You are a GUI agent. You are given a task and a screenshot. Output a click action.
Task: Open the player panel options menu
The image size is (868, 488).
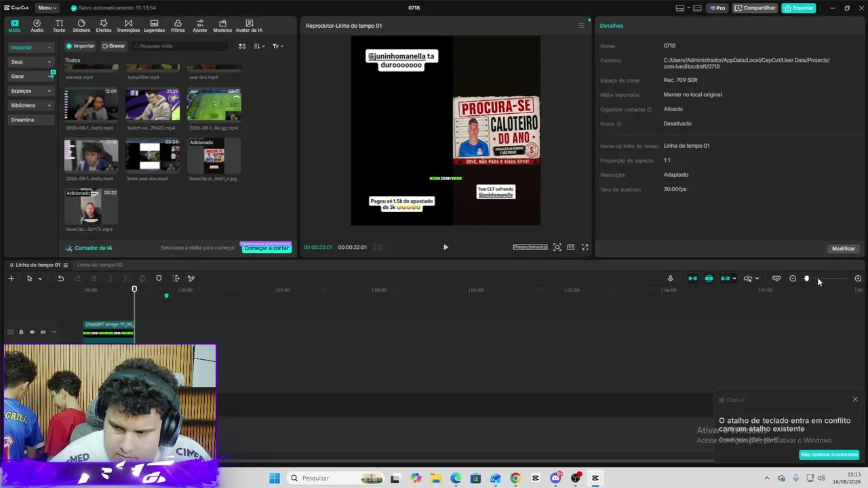coord(581,26)
